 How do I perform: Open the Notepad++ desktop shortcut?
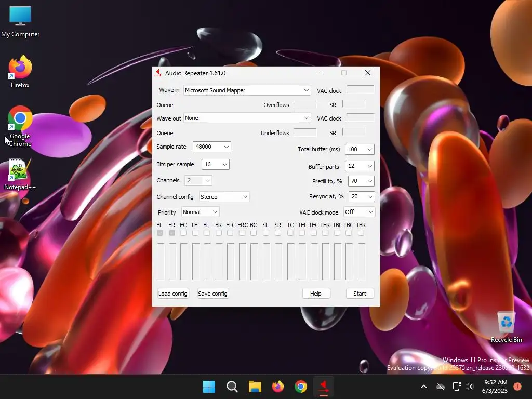[x=20, y=175]
